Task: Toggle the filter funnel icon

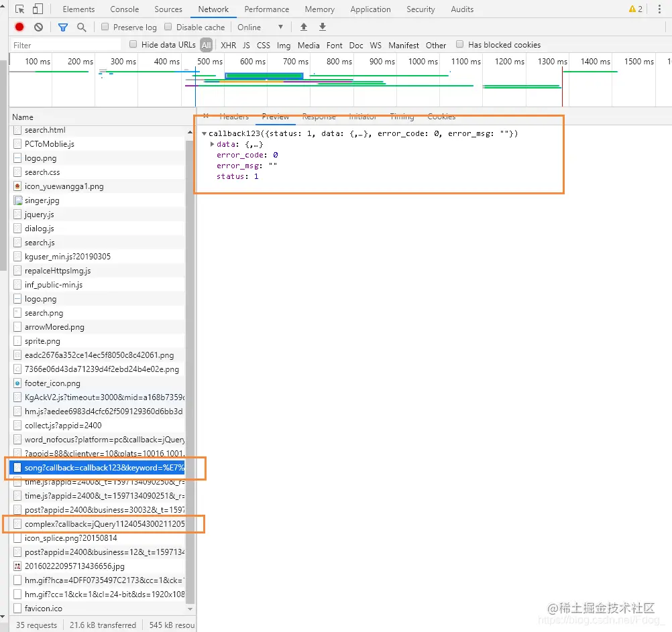Action: (63, 27)
